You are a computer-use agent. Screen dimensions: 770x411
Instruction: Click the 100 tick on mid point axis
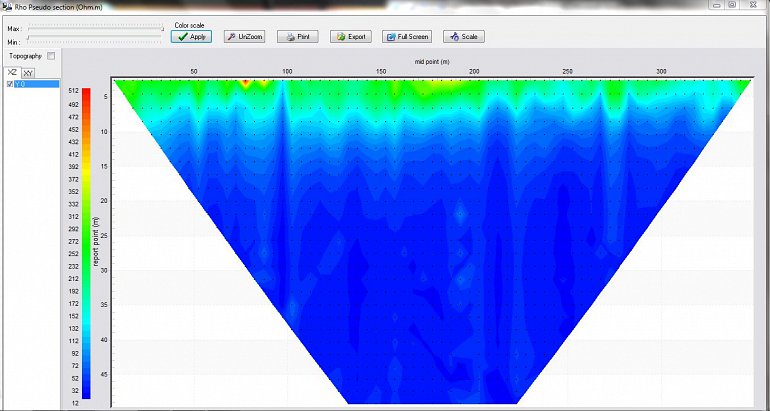pyautogui.click(x=287, y=72)
